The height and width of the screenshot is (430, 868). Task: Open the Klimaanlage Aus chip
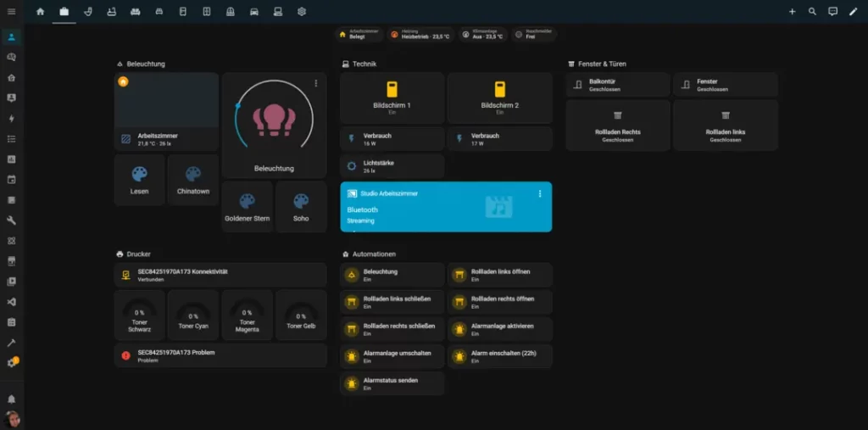pyautogui.click(x=482, y=35)
